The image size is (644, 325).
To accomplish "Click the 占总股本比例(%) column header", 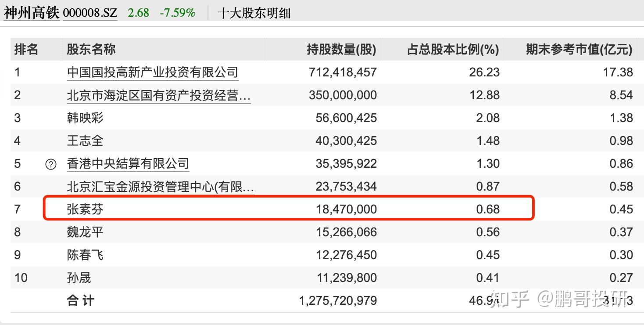I will pos(453,50).
